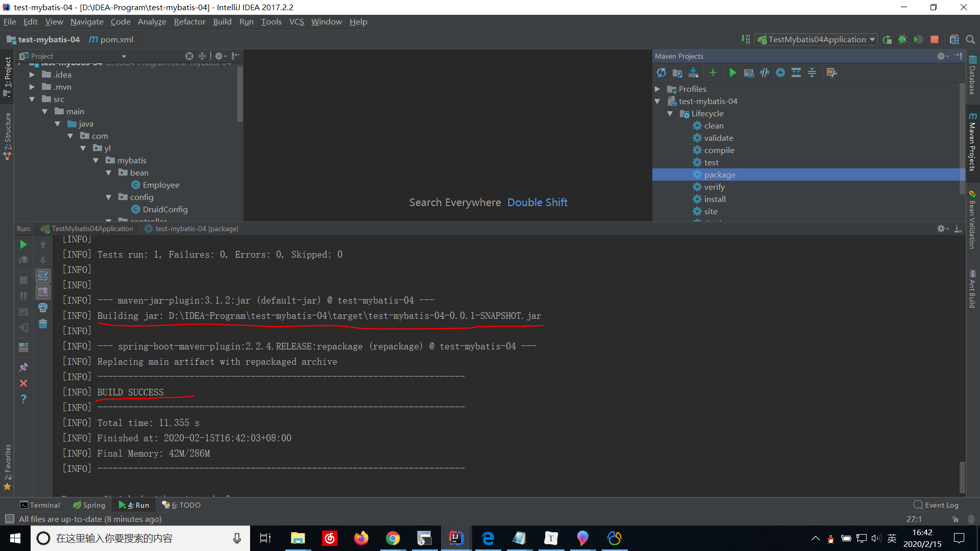Reimport all Maven projects
This screenshot has height=551, width=980.
pos(661,72)
